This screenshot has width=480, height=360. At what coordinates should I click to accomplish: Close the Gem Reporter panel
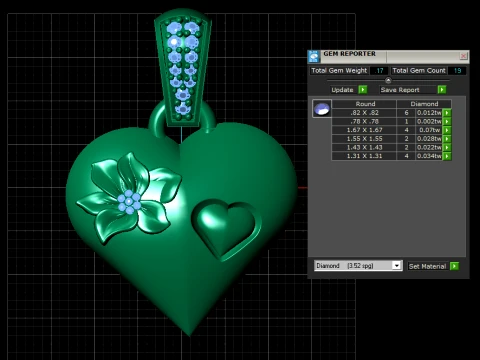[463, 56]
